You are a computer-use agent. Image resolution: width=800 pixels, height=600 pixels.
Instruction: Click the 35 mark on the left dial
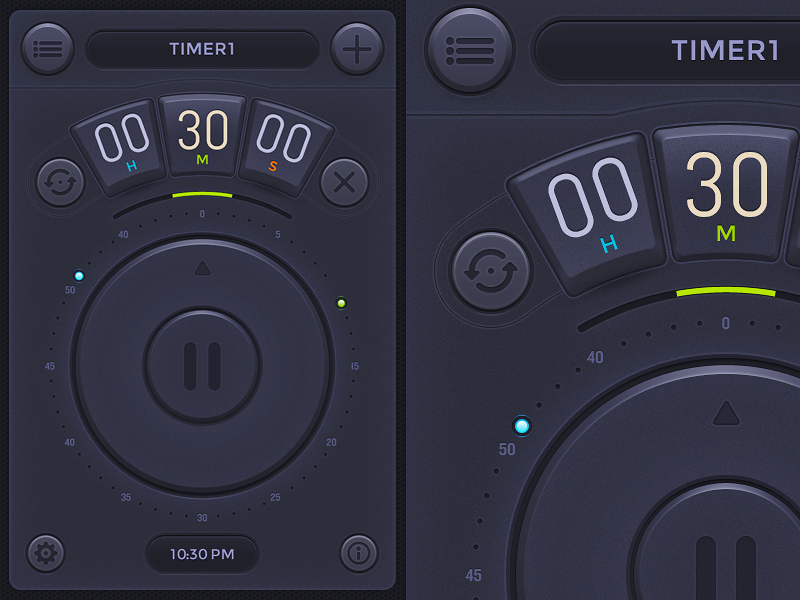[126, 497]
